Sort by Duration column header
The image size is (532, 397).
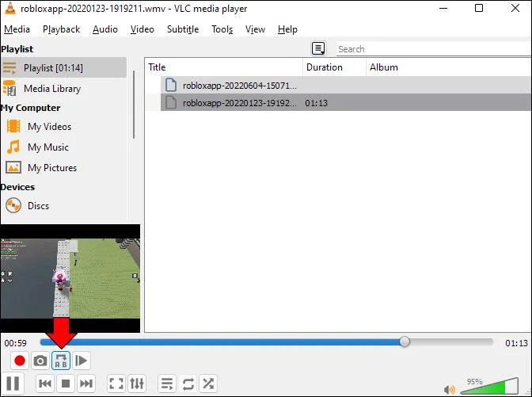pos(334,67)
